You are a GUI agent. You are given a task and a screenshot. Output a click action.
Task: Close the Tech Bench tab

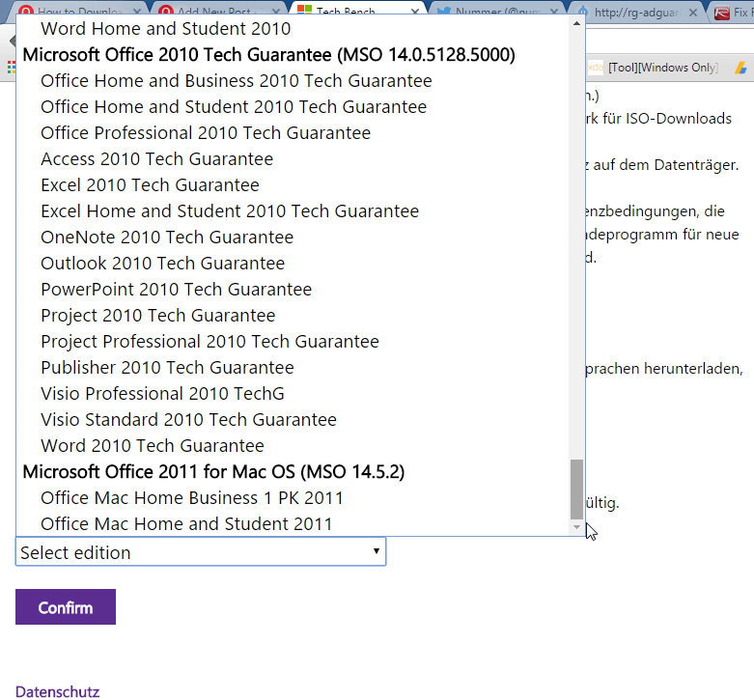tap(415, 12)
